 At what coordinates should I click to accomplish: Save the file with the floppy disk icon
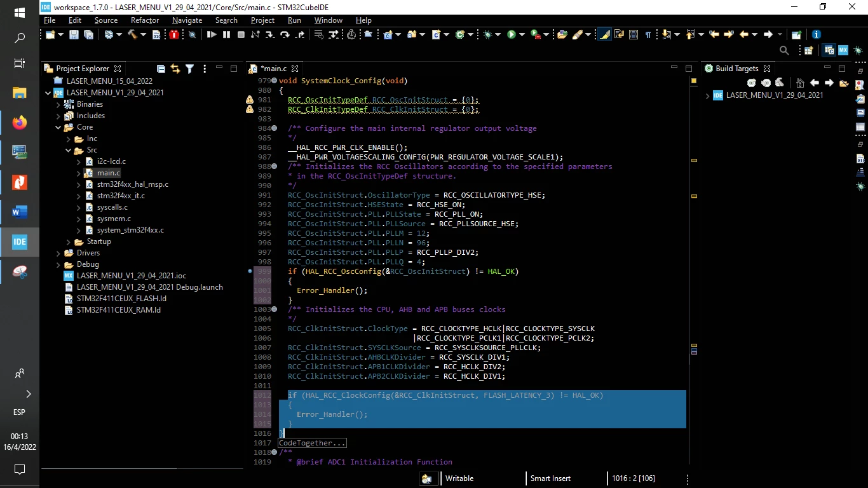[x=74, y=34]
